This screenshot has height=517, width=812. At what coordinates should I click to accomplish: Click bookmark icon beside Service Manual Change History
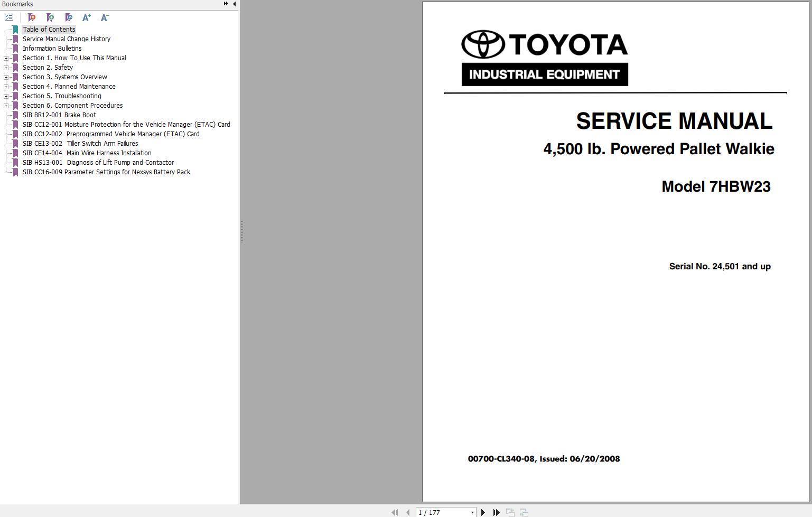pos(15,39)
